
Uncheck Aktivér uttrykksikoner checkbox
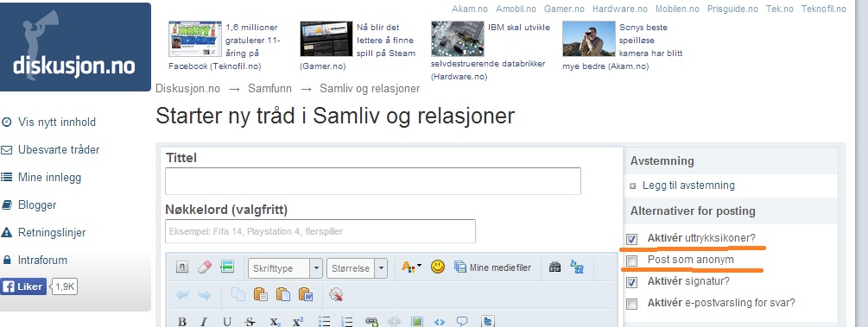tap(631, 239)
